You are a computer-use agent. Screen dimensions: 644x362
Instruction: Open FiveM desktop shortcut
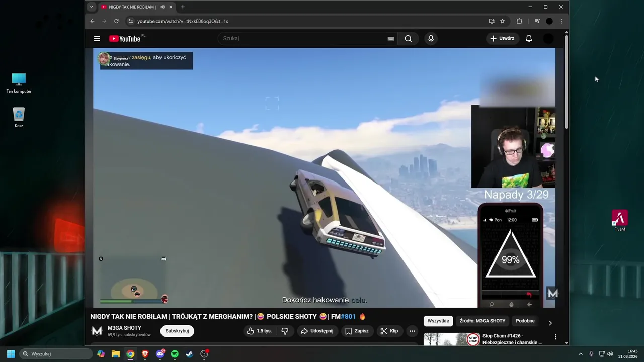coord(620,220)
